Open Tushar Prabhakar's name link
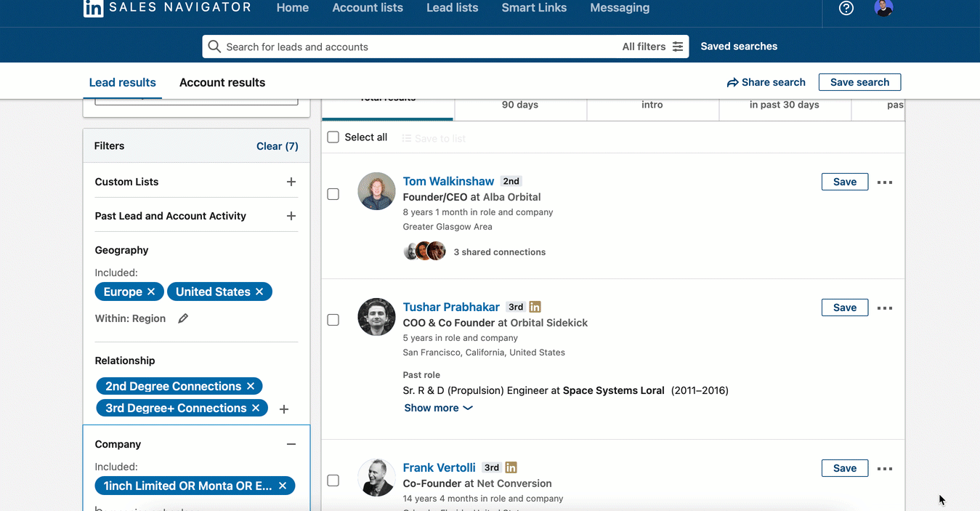Image resolution: width=980 pixels, height=511 pixels. pyautogui.click(x=451, y=307)
